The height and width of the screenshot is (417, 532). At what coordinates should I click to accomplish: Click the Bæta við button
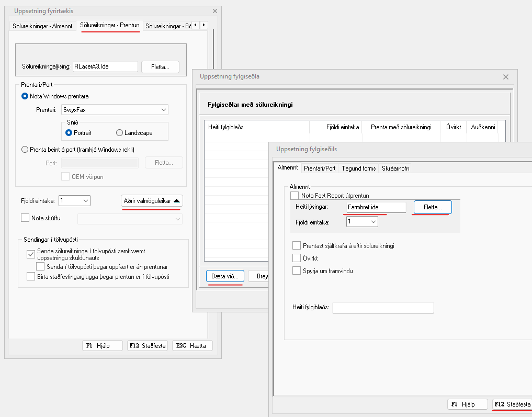click(225, 276)
